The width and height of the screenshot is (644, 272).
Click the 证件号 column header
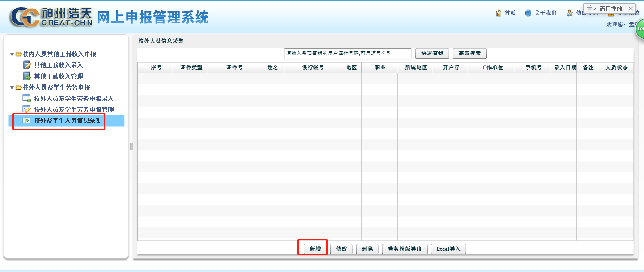tap(234, 68)
